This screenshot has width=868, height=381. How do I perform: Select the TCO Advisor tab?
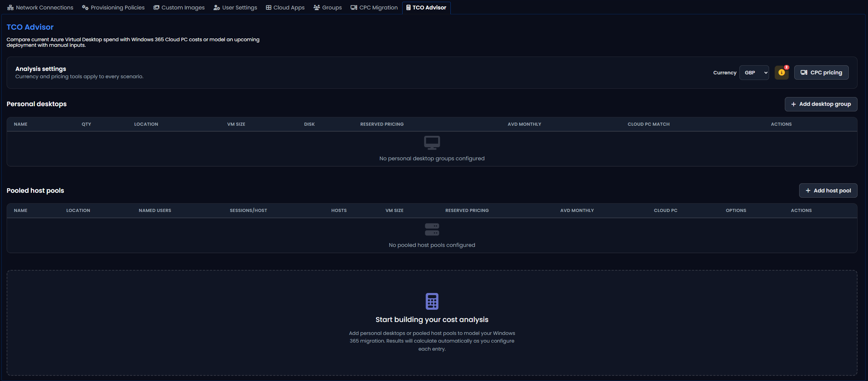click(x=426, y=7)
